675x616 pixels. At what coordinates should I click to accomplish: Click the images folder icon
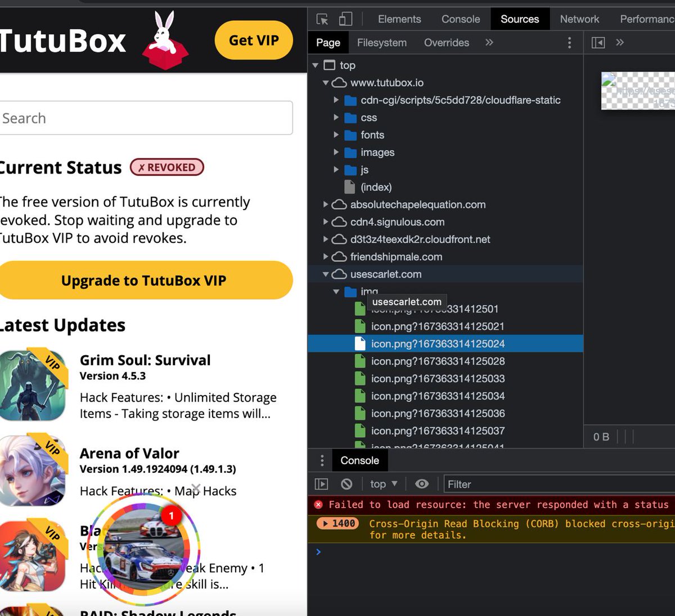[x=350, y=152]
